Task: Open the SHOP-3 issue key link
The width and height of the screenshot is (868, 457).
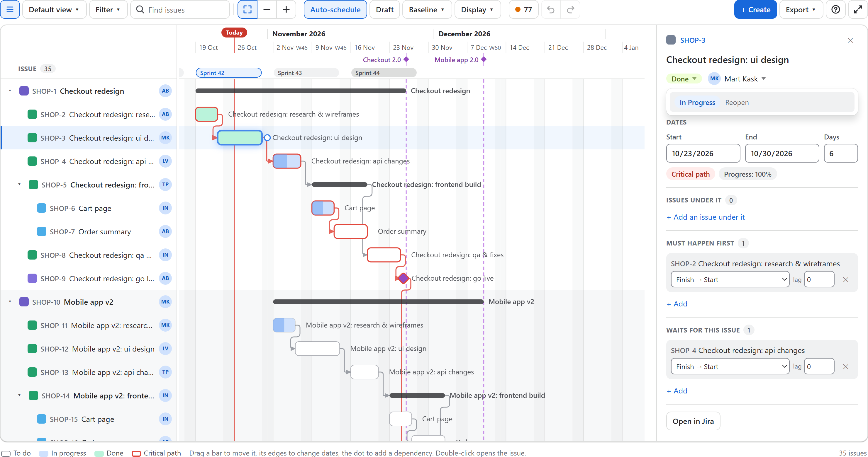Action: [x=692, y=40]
